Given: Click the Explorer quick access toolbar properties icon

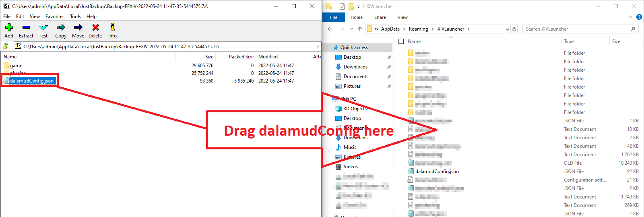Looking at the screenshot, I should click(342, 6).
